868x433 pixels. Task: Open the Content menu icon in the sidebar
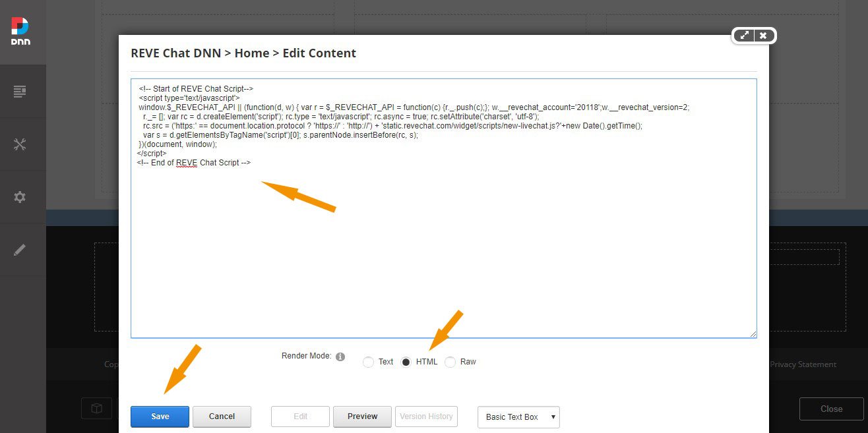tap(20, 92)
